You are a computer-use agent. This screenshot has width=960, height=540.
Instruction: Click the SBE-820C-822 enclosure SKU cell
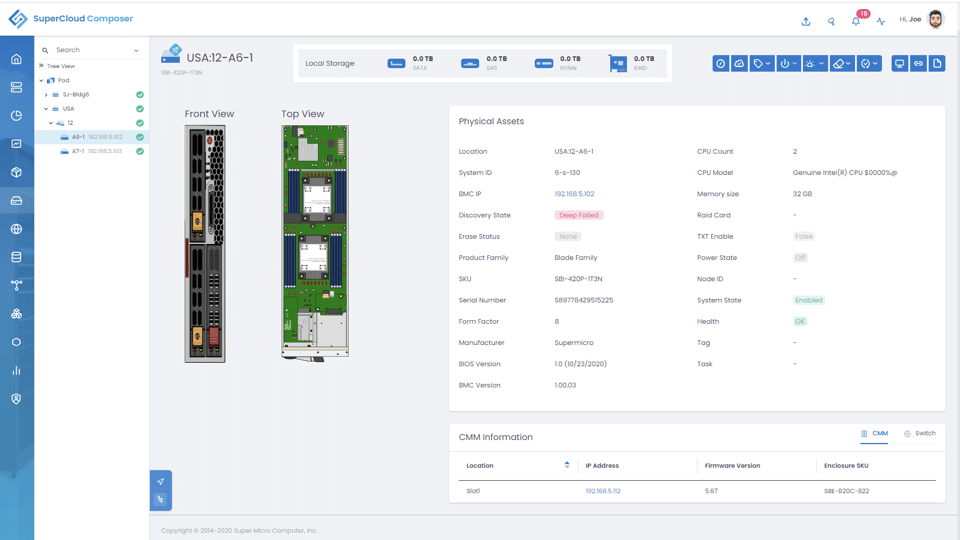pos(846,491)
